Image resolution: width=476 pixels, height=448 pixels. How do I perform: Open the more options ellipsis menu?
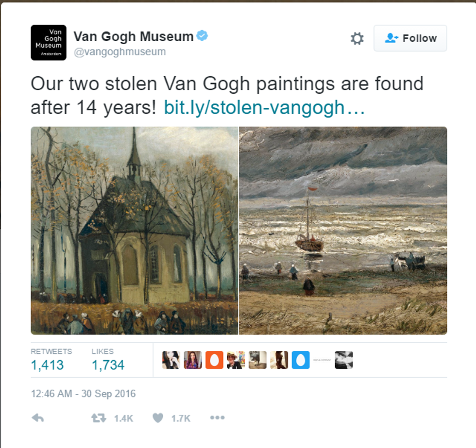click(x=218, y=418)
